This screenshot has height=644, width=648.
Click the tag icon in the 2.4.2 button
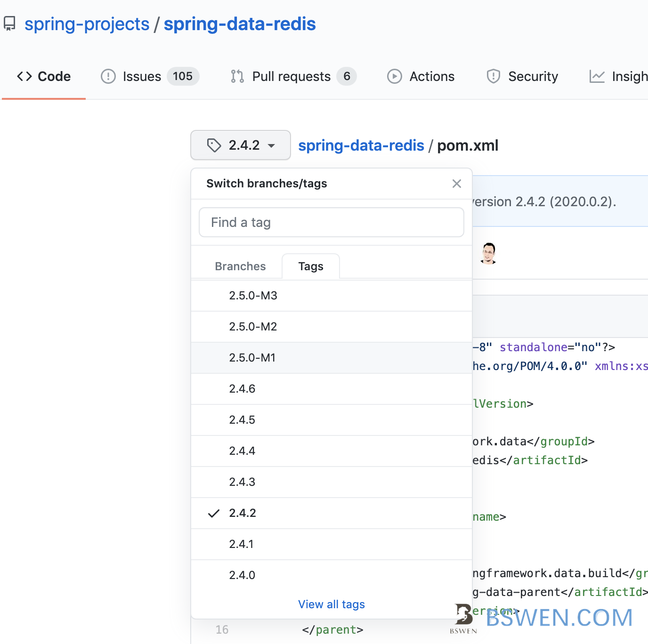click(x=214, y=145)
